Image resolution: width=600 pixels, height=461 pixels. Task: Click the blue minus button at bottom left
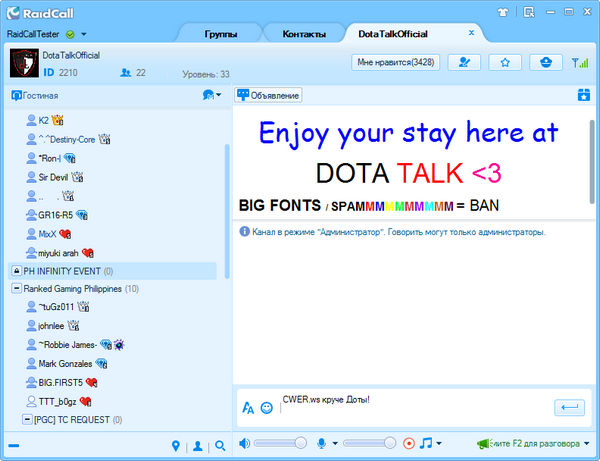click(14, 446)
